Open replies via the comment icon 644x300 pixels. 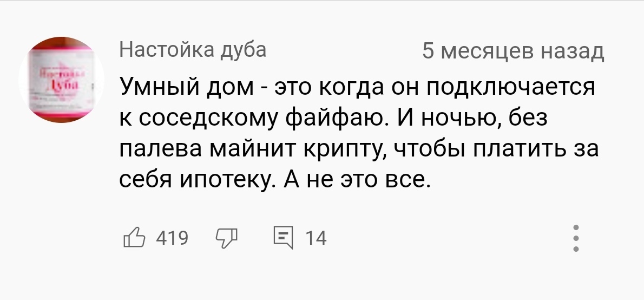(x=282, y=237)
